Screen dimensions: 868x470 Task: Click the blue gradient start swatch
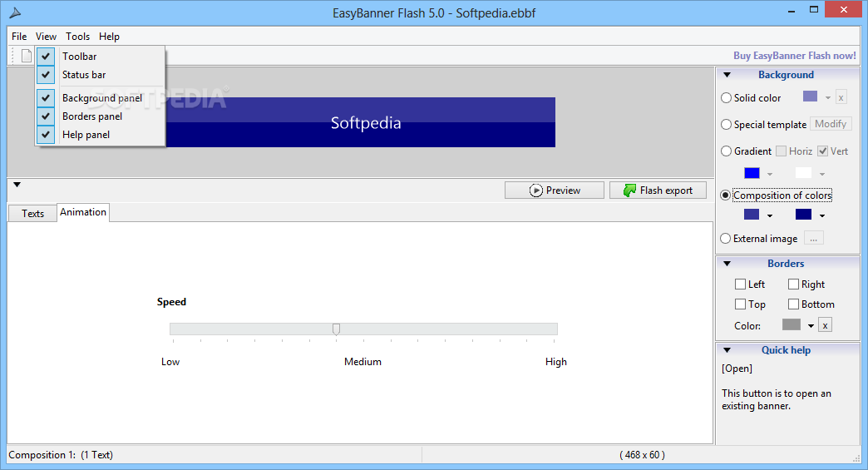pos(752,173)
